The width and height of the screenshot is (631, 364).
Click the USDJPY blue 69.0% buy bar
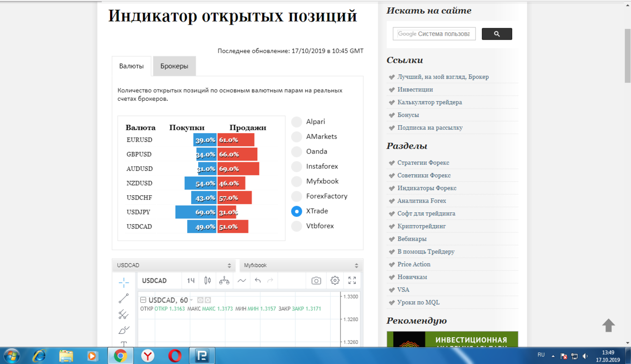[196, 212]
